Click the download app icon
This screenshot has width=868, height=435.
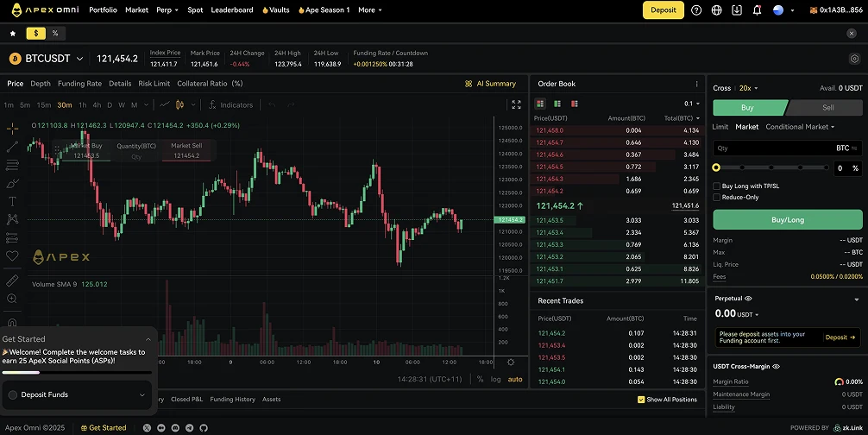pyautogui.click(x=737, y=10)
